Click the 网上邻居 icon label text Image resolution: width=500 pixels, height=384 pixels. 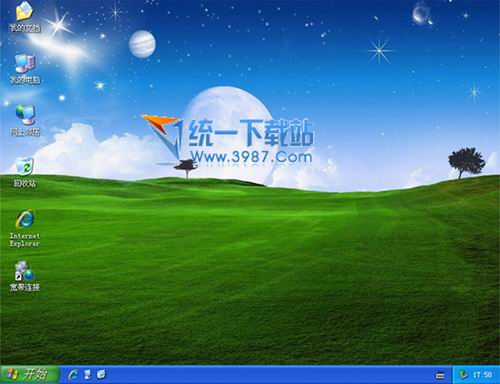[25, 132]
